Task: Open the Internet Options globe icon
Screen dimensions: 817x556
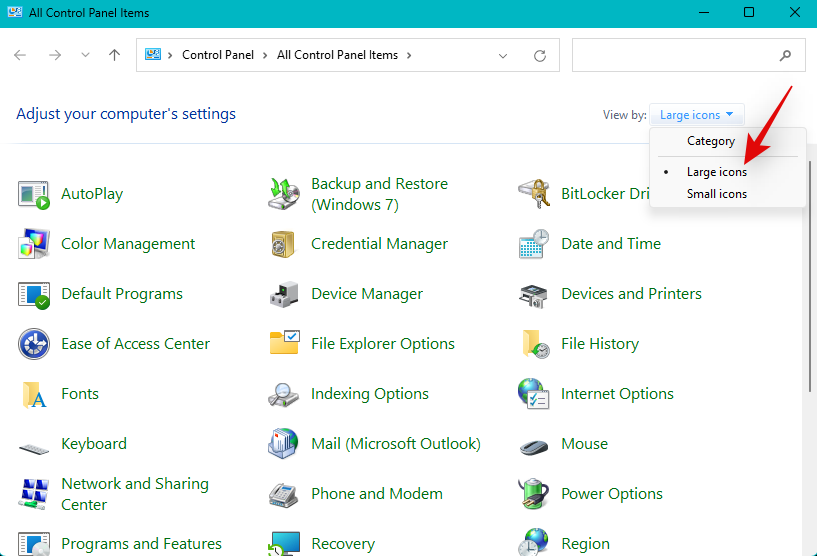Action: [534, 394]
